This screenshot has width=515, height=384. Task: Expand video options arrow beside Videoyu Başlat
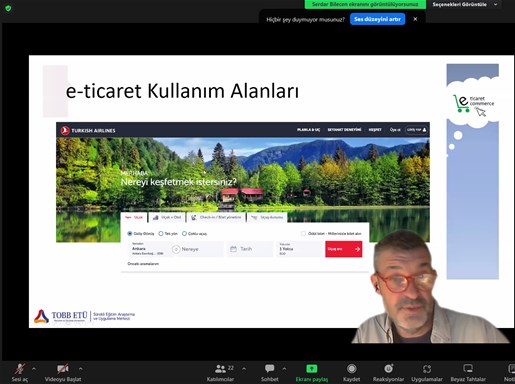(80, 369)
